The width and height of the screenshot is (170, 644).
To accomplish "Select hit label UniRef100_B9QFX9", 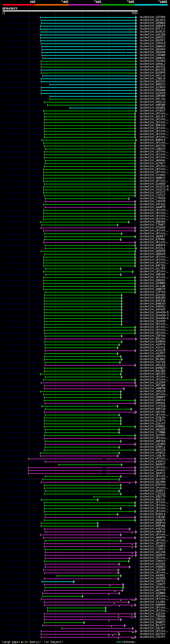I will pyautogui.click(x=152, y=523).
